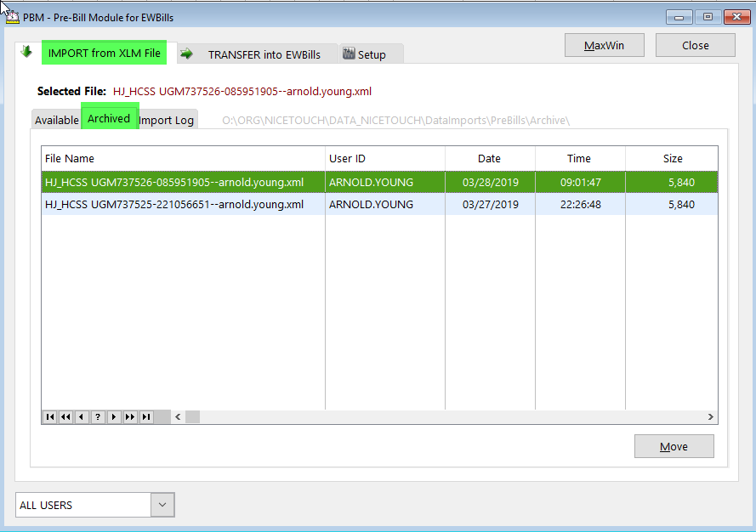
Task: Sort by File Name column header
Action: click(183, 159)
